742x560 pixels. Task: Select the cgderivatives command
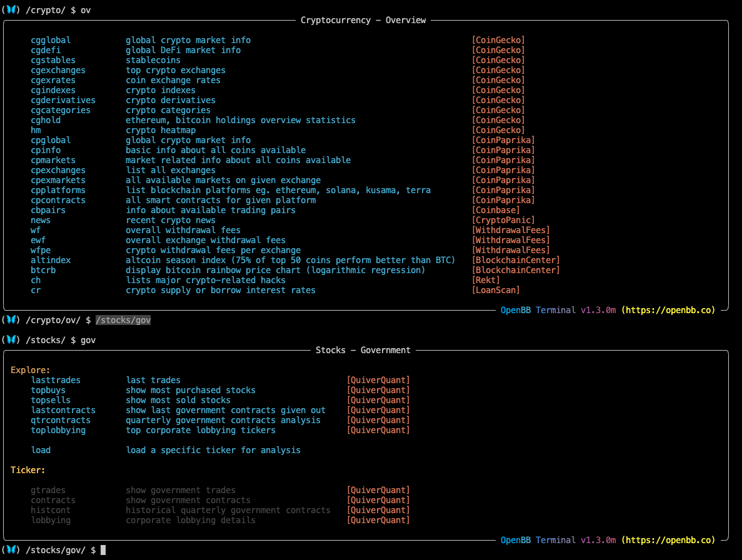pos(63,100)
